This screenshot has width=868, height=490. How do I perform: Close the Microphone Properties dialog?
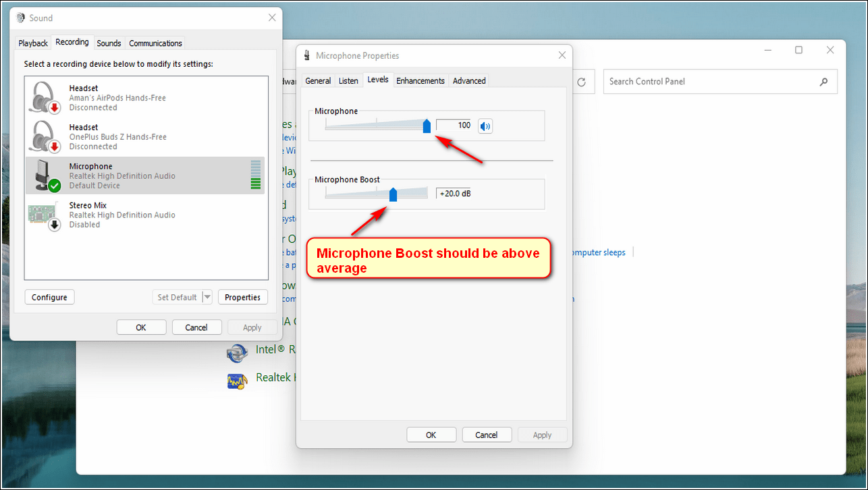pyautogui.click(x=561, y=55)
